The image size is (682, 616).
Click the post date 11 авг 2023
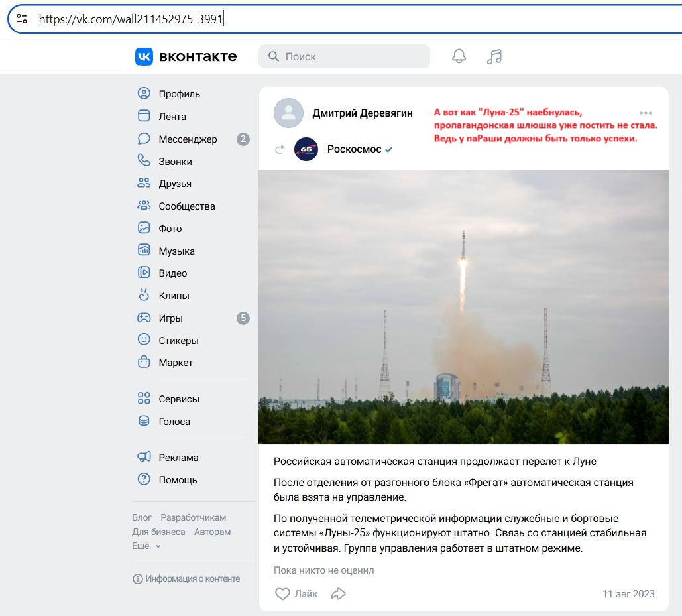[x=628, y=594]
